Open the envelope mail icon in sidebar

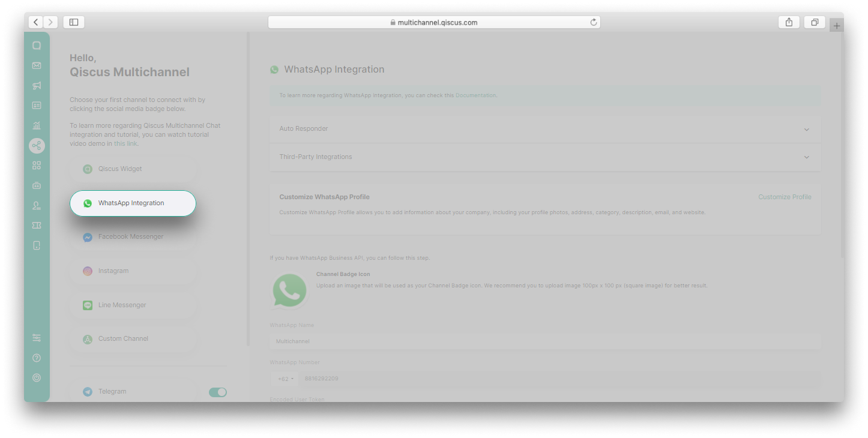point(37,65)
